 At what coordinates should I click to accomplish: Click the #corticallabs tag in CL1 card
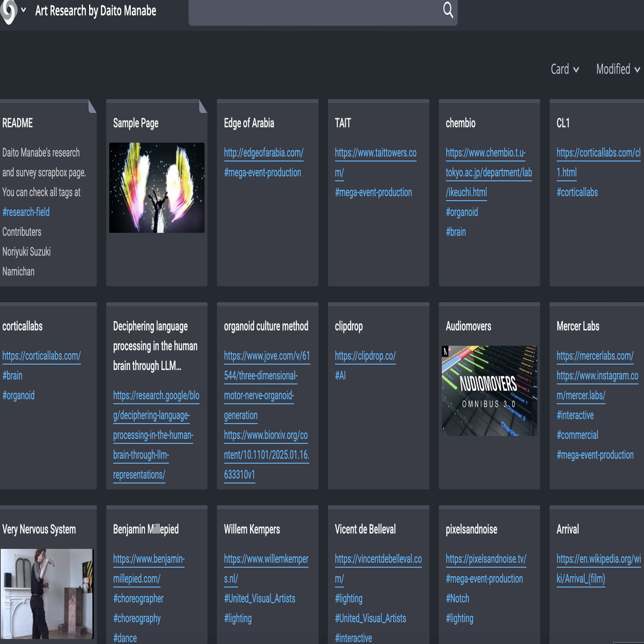click(x=577, y=192)
